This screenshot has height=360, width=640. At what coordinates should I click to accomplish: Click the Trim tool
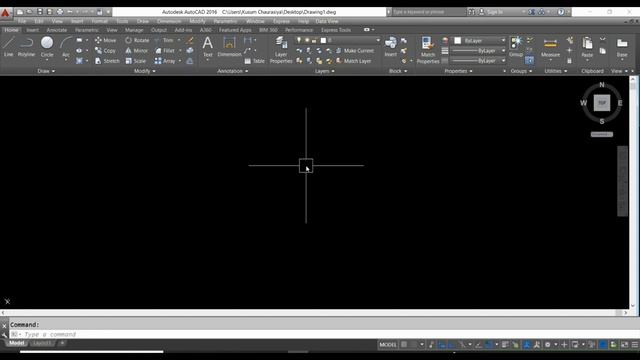tap(164, 40)
